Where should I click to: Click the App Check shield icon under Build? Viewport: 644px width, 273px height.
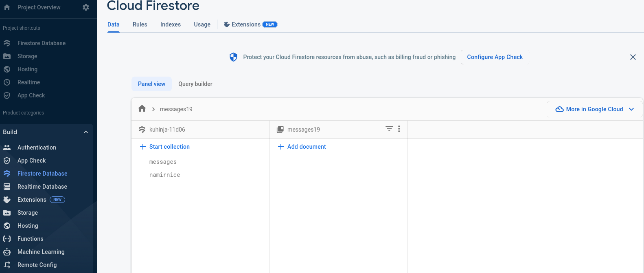pos(7,161)
